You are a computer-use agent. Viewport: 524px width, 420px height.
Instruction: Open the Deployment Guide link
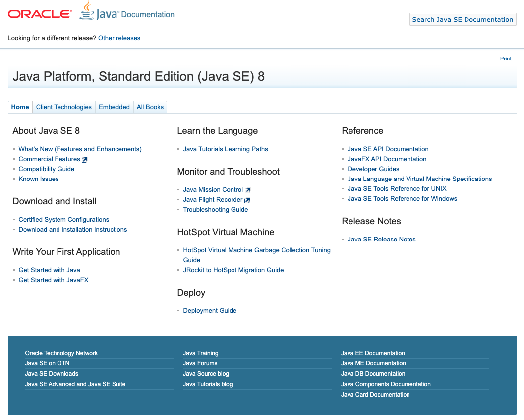coord(210,311)
